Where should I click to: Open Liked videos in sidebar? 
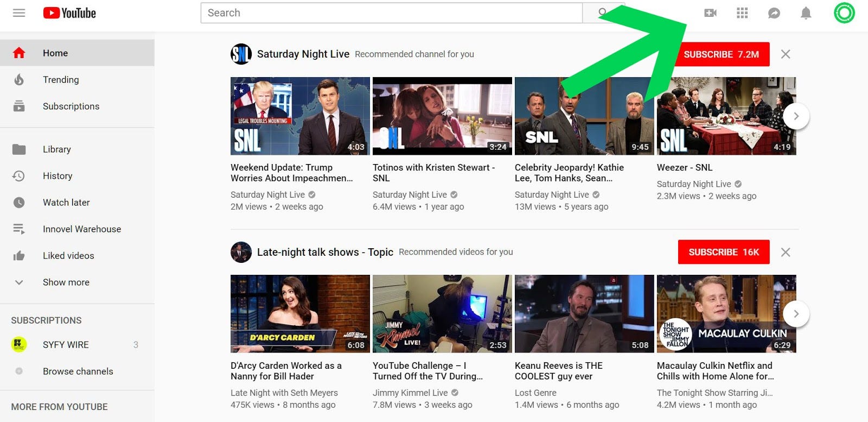click(77, 255)
